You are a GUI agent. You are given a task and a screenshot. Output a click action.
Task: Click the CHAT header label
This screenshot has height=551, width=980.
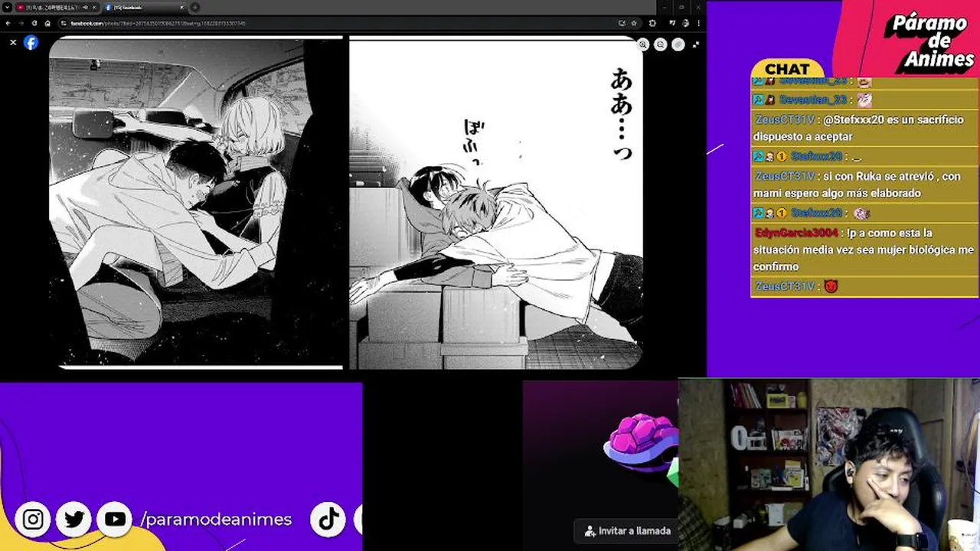tap(787, 70)
